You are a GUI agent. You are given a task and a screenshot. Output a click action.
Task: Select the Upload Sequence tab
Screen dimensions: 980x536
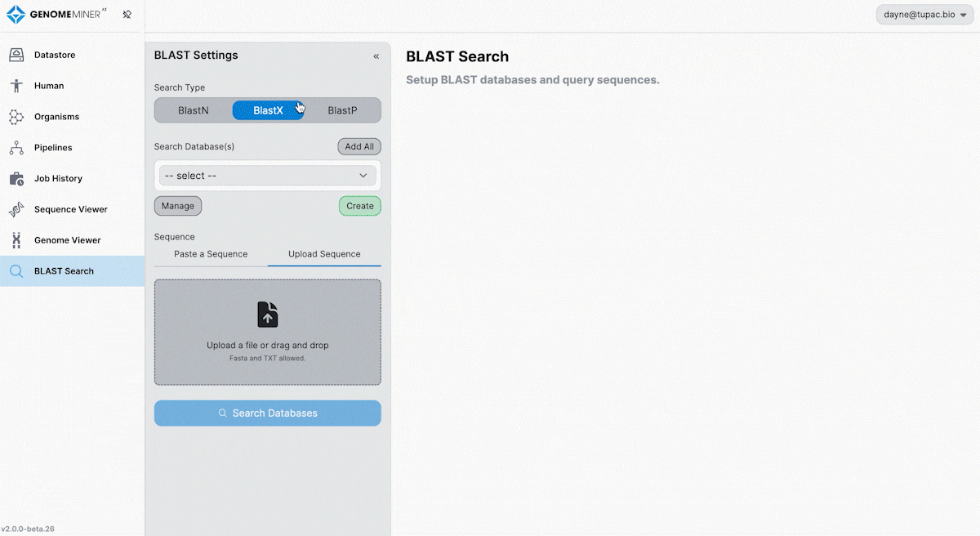tap(324, 254)
